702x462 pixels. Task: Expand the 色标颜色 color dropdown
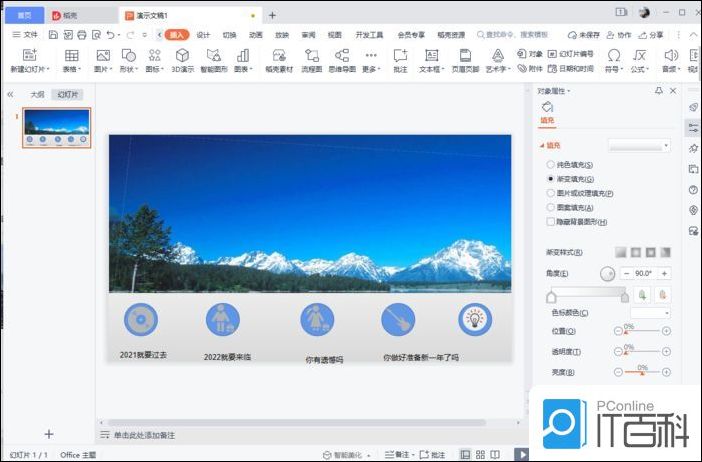click(649, 313)
